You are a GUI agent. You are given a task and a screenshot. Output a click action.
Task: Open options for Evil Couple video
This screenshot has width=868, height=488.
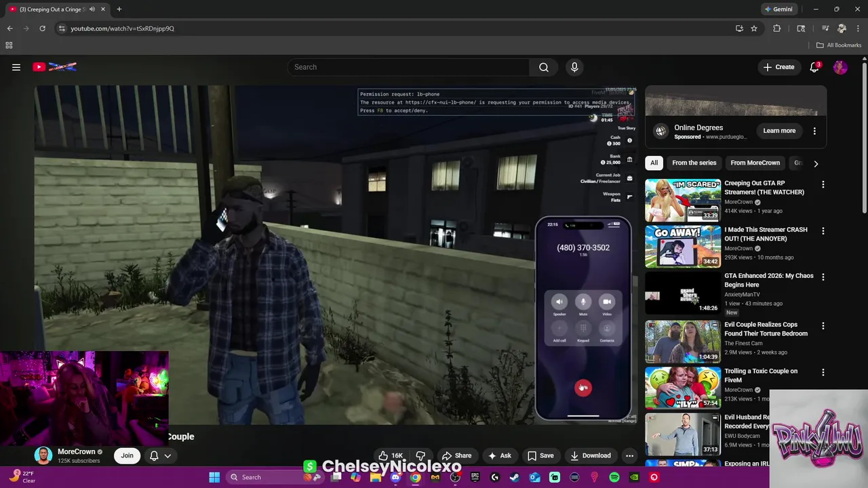click(x=823, y=325)
